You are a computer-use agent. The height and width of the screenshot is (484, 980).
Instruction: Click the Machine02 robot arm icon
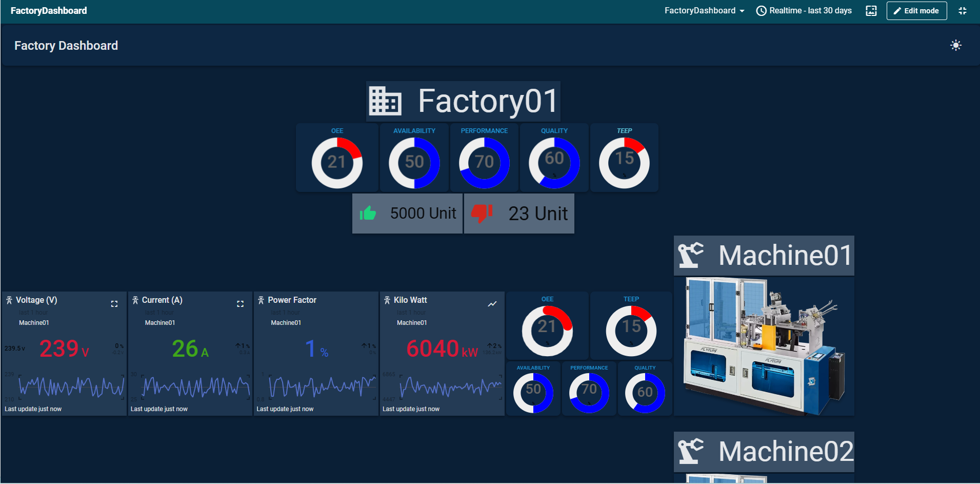coord(690,451)
